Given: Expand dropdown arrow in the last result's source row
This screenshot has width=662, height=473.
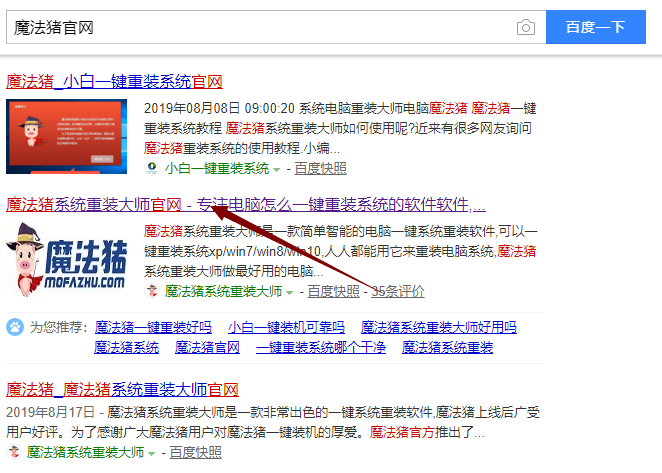Looking at the screenshot, I should 152,454.
